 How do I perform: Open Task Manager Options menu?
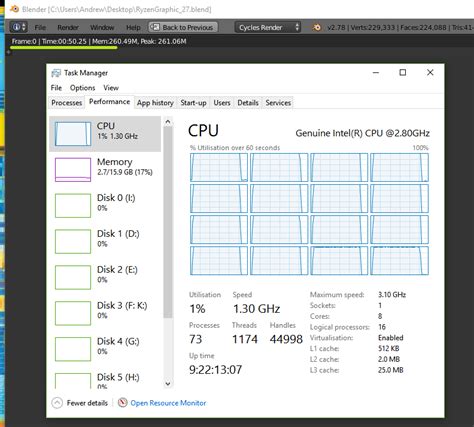(x=82, y=88)
